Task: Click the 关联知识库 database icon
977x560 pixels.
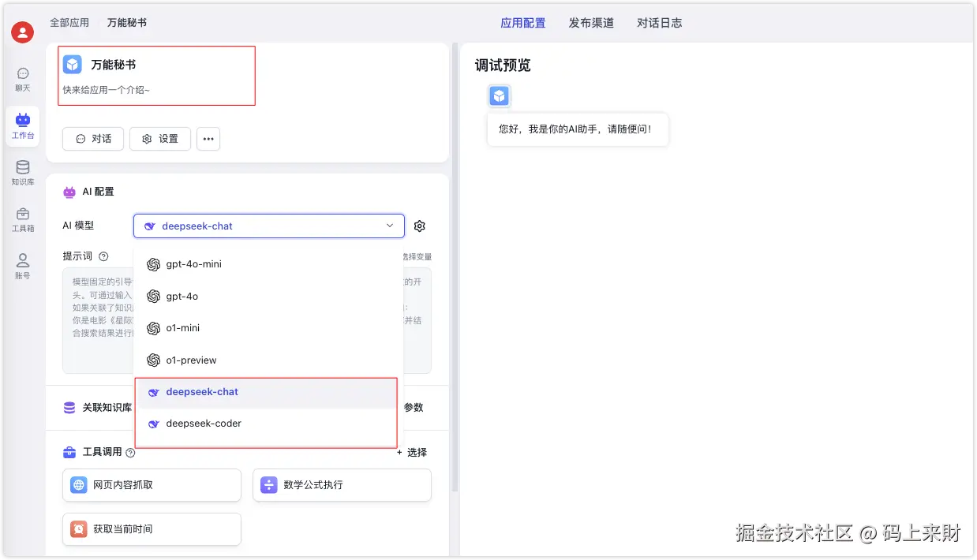Action: [69, 408]
